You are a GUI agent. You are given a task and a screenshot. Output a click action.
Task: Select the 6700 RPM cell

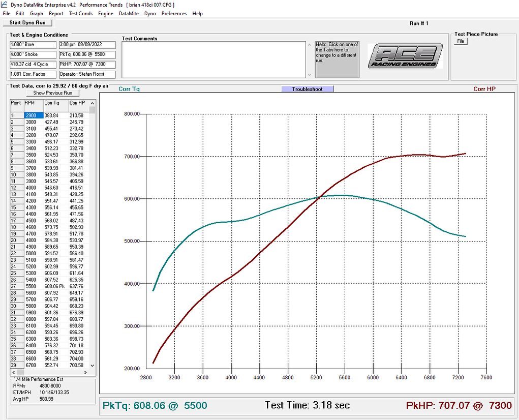34,365
